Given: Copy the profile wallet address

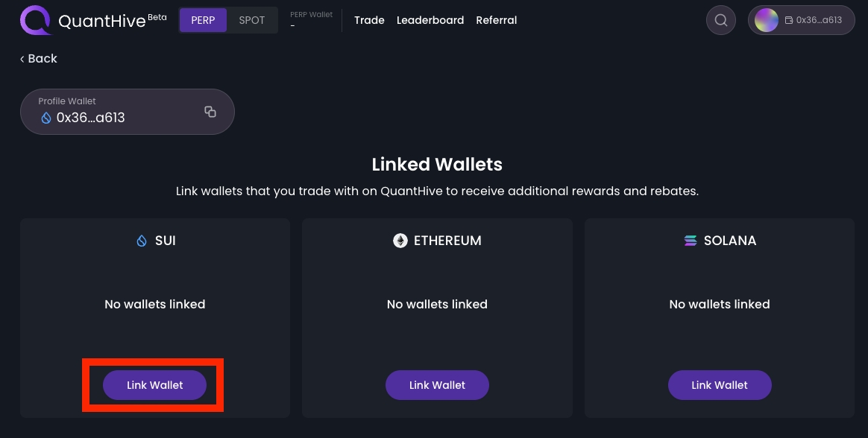Looking at the screenshot, I should pos(210,112).
